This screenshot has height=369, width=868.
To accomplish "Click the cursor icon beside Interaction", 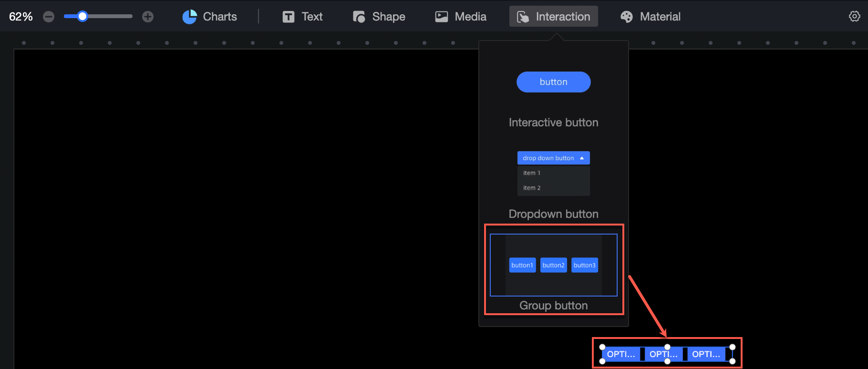I will (x=523, y=17).
